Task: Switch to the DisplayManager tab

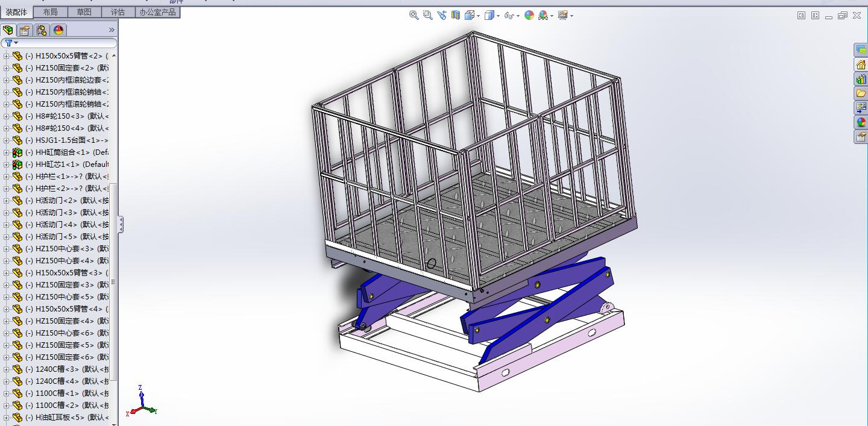Action: [x=58, y=30]
